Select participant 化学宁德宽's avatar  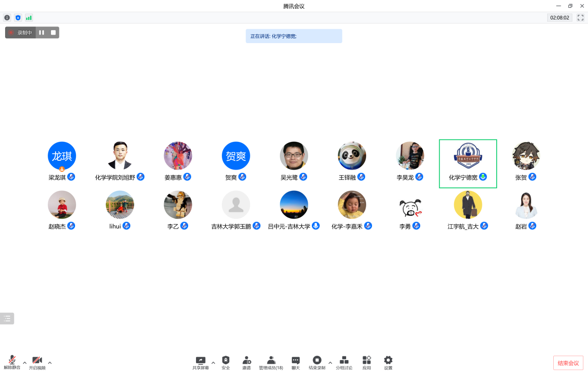[468, 156]
